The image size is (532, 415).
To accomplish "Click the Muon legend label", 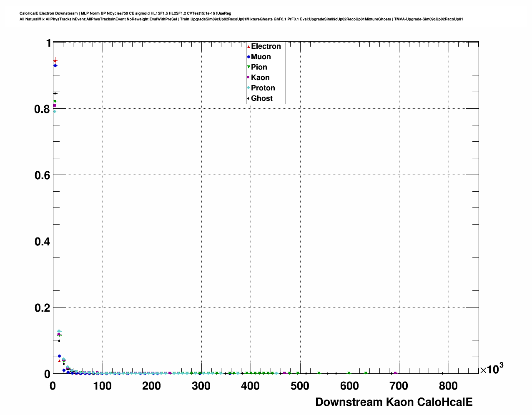I will [x=261, y=57].
